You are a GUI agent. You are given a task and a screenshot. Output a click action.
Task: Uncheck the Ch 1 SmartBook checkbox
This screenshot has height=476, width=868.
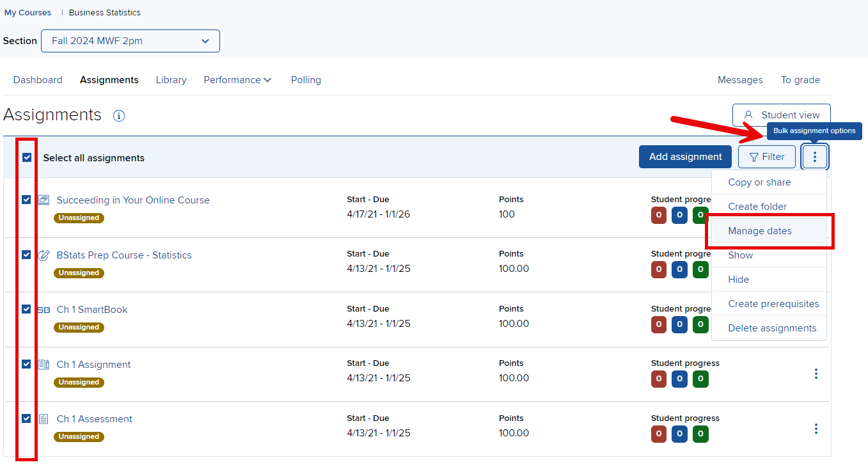pos(26,309)
